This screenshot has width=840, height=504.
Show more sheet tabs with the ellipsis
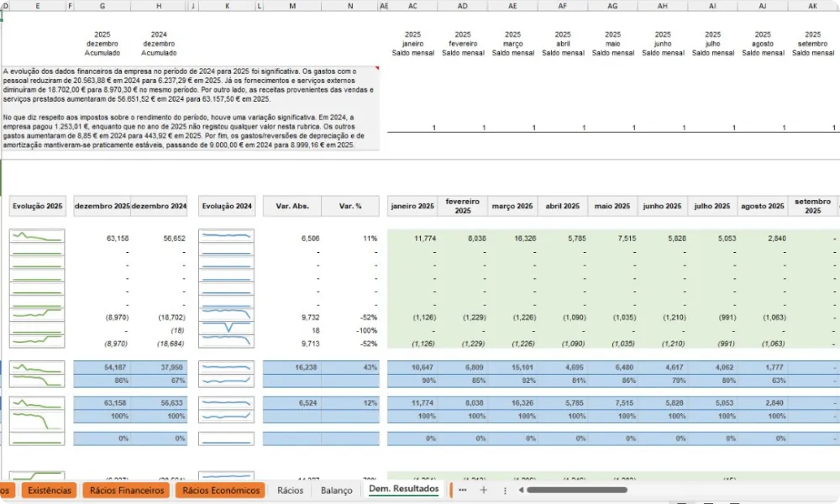(x=462, y=490)
